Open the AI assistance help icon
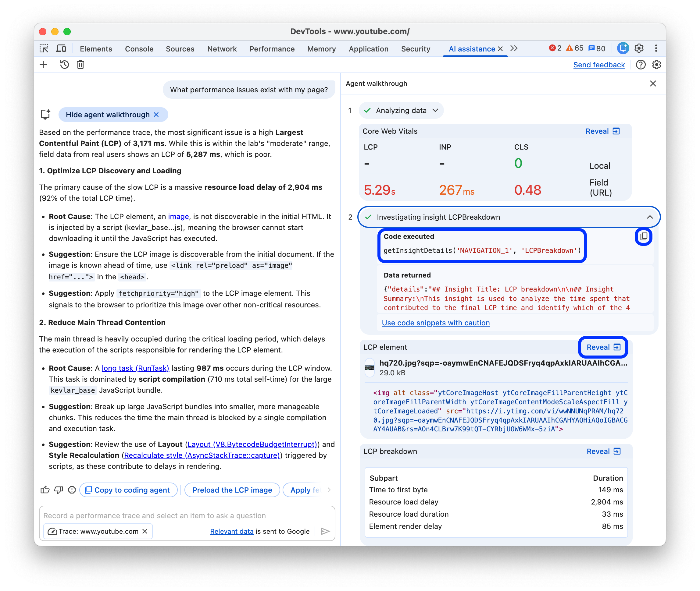The width and height of the screenshot is (700, 591). pyautogui.click(x=641, y=65)
